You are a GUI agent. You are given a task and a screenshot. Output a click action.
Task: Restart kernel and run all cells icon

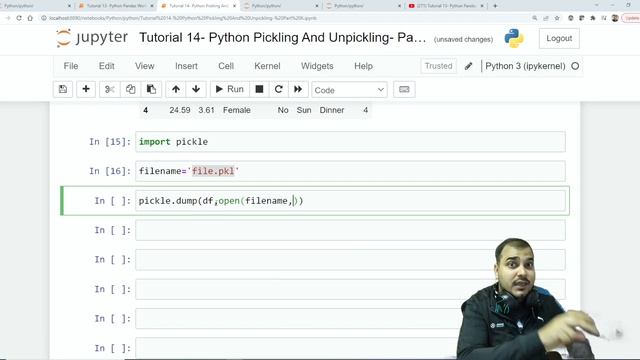[298, 89]
